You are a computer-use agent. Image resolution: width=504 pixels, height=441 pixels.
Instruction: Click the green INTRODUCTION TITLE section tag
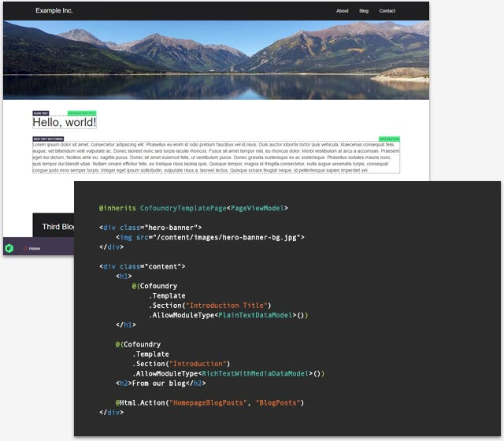(82, 113)
